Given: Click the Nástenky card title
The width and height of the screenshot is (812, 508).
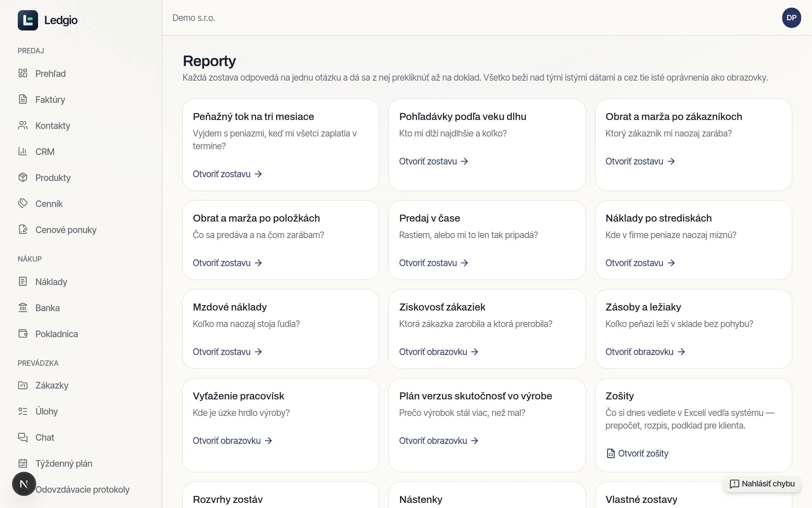Looking at the screenshot, I should [x=421, y=499].
